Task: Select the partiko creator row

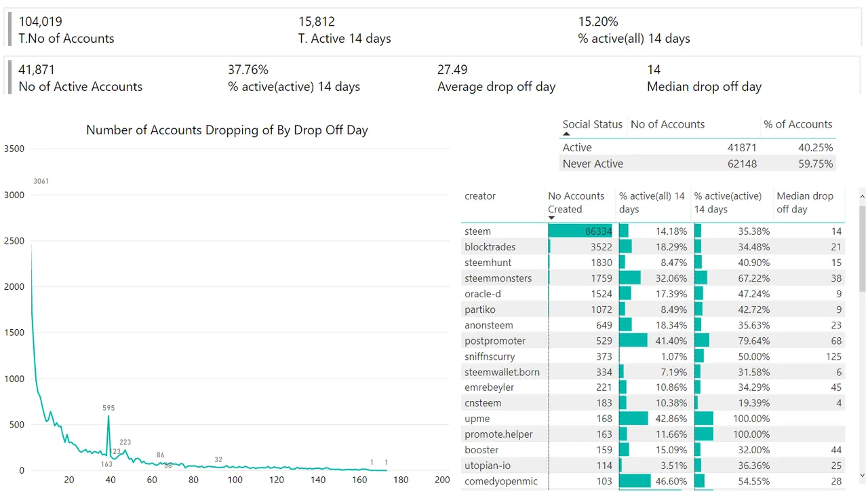Action: [x=653, y=309]
